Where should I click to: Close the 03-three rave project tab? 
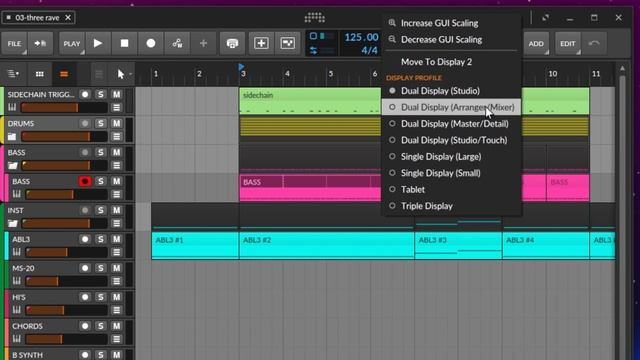click(68, 18)
